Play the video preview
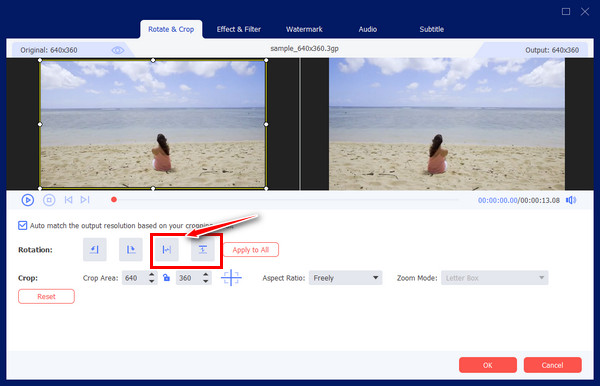 [x=28, y=200]
